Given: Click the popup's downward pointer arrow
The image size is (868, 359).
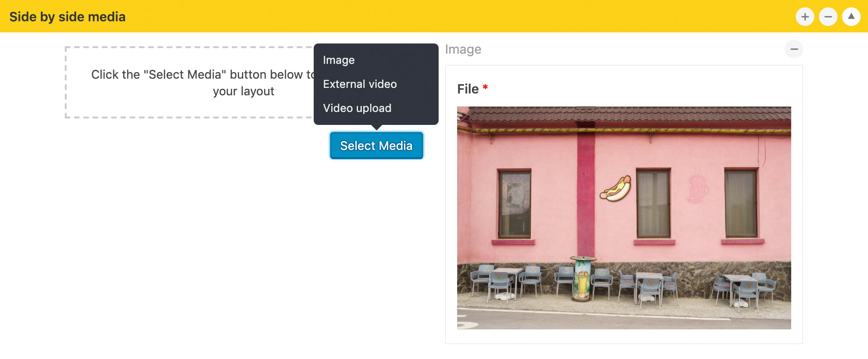Looking at the screenshot, I should pyautogui.click(x=377, y=127).
